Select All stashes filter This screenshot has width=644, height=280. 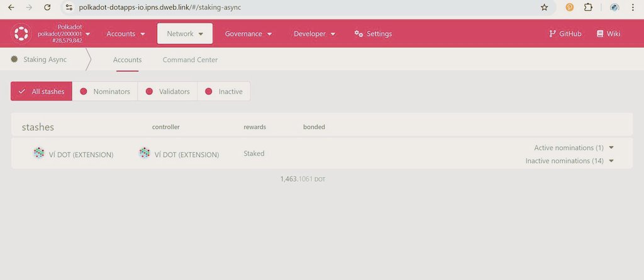[x=42, y=92]
